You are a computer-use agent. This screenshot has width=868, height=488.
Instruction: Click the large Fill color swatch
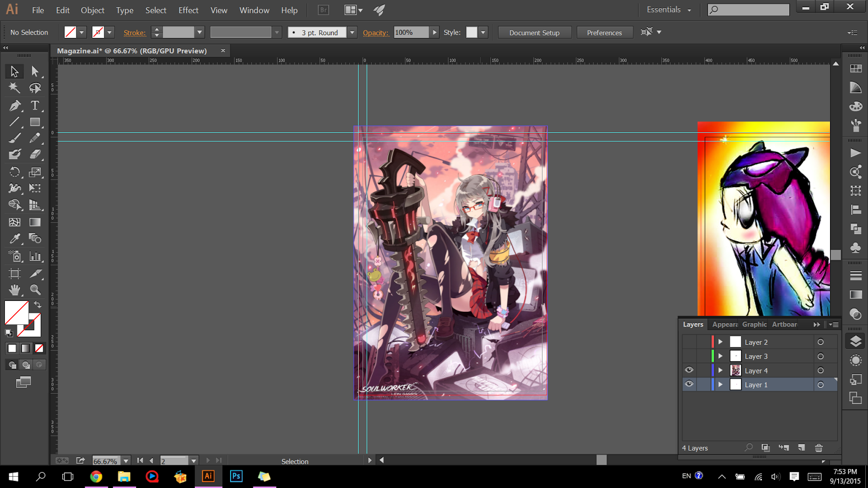click(x=16, y=312)
